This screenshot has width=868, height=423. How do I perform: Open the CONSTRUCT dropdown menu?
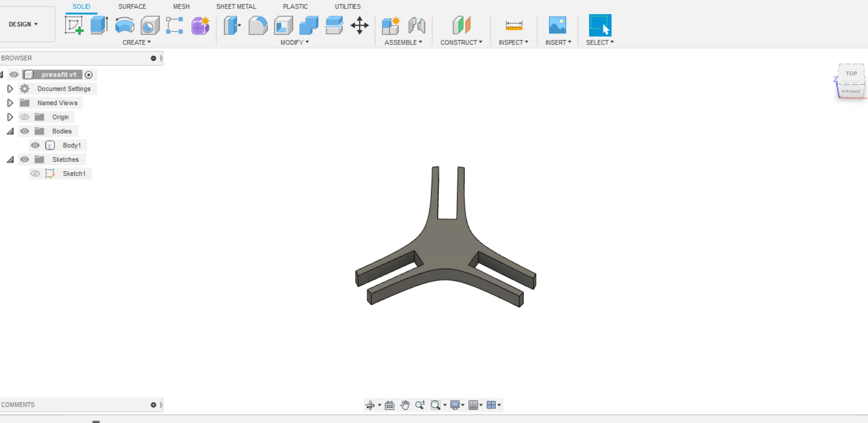coord(461,42)
